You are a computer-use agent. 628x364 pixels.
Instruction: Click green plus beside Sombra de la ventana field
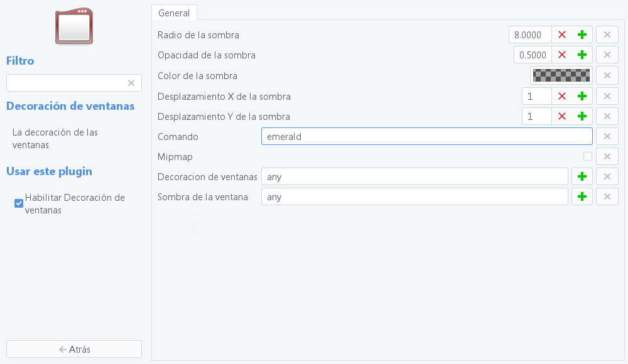582,197
